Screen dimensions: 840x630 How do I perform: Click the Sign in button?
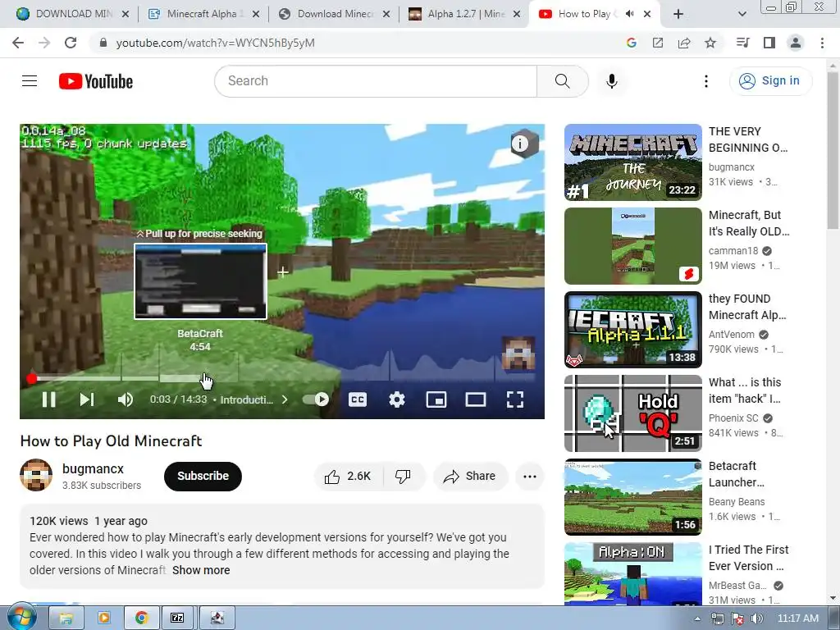pyautogui.click(x=770, y=81)
